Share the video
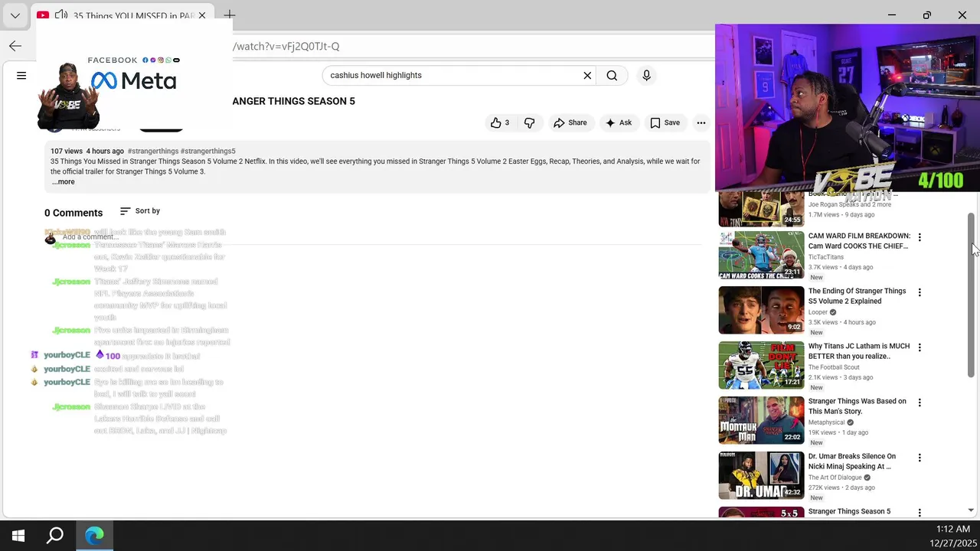Viewport: 980px width, 551px height. tap(570, 123)
